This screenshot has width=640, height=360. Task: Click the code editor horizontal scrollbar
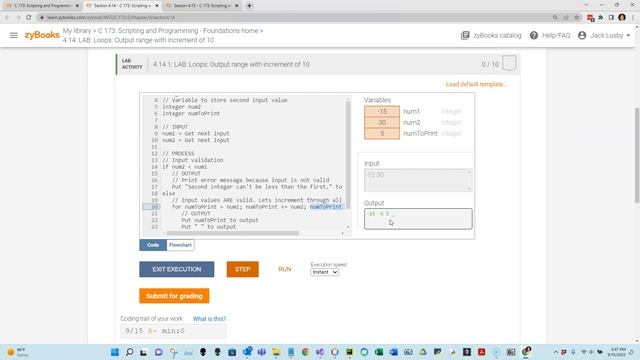(233, 233)
